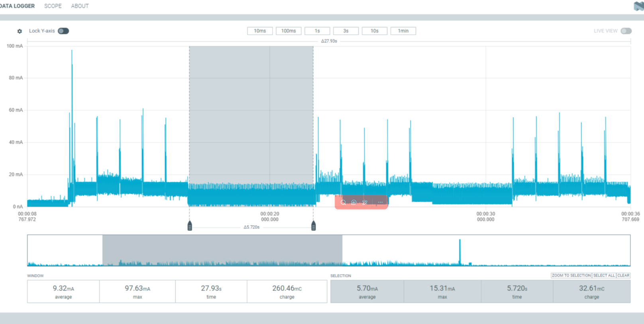Expand the three-dots more options menu

click(x=380, y=202)
